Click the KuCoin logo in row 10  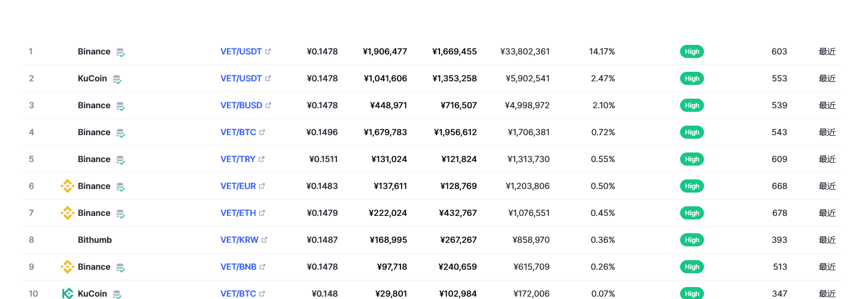click(x=68, y=294)
